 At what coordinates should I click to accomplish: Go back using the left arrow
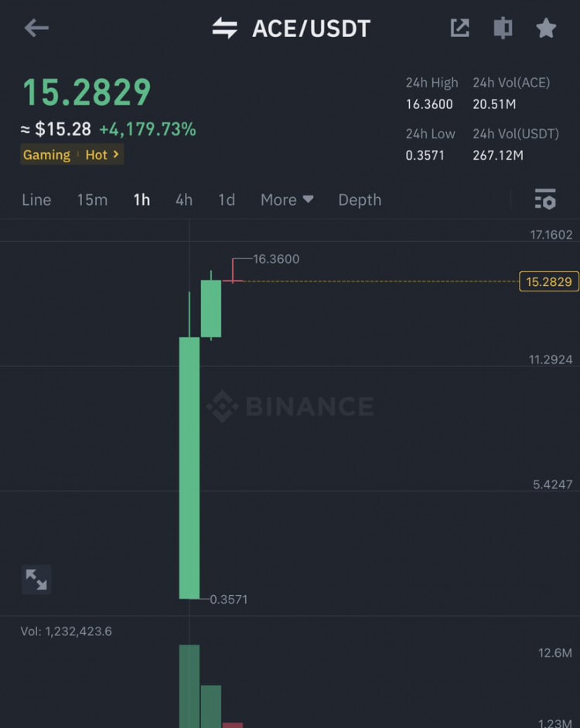point(36,29)
